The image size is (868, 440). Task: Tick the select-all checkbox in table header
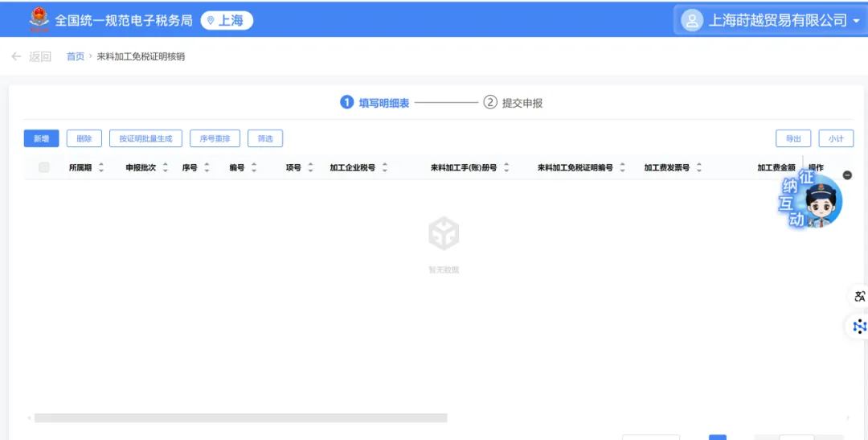(44, 167)
